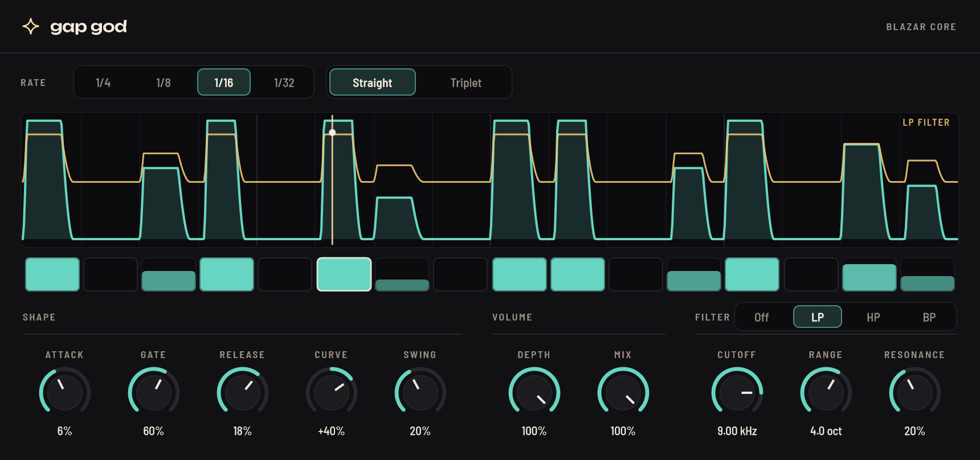Select the Cutoff knob
The height and width of the screenshot is (460, 980).
[737, 392]
